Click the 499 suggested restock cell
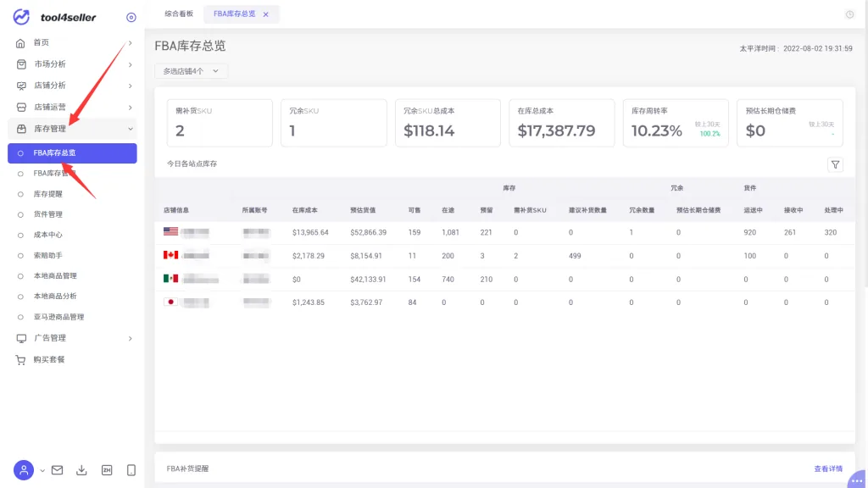Screen dimensions: 868x488 (576, 256)
